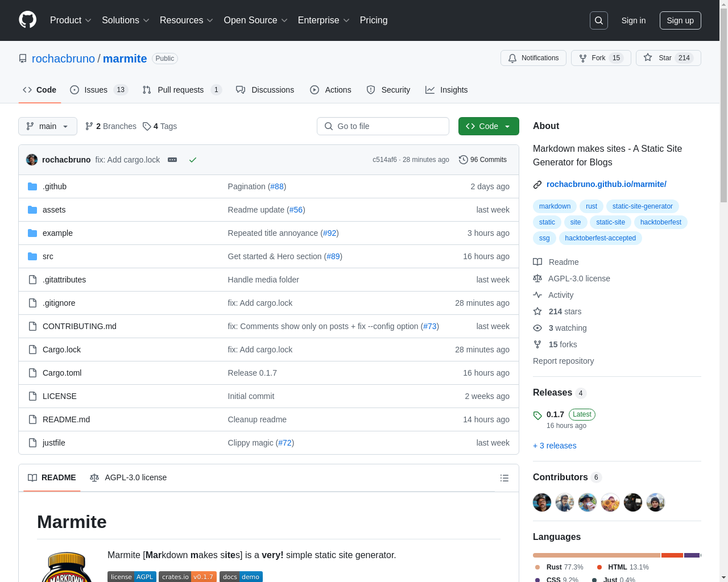Open the Insights tab
Image resolution: width=728 pixels, height=582 pixels.
446,90
